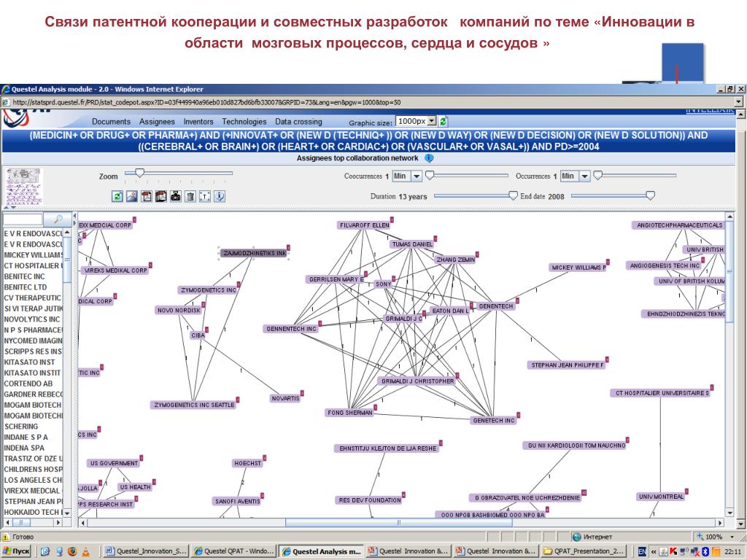This screenshot has width=747, height=560.
Task: Open VLC from the quick launch bar
Action: pos(86,551)
